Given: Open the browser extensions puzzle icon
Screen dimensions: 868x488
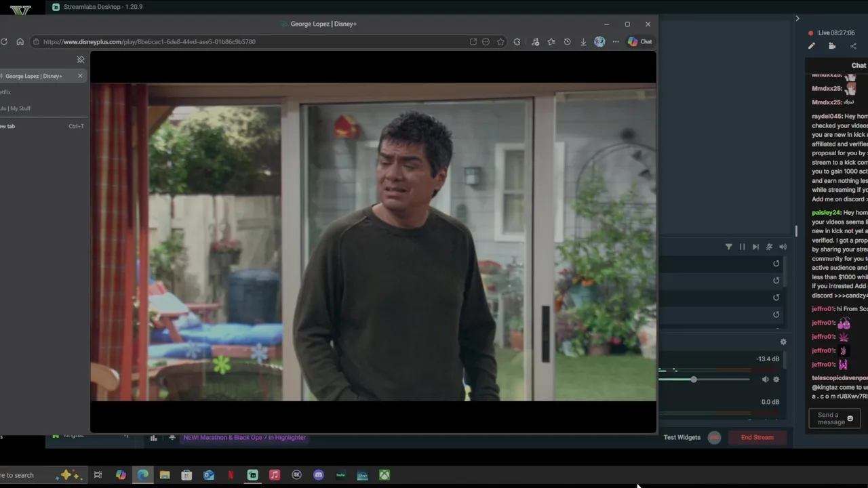Looking at the screenshot, I should (x=517, y=41).
